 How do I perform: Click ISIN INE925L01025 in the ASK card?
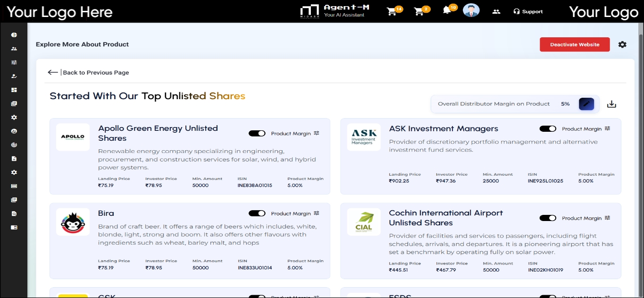545,181
